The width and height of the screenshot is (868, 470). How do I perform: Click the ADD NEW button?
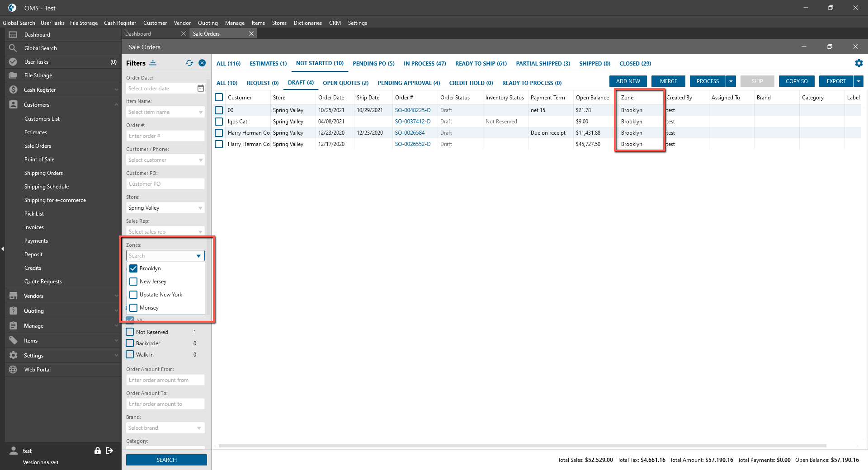[x=628, y=81]
